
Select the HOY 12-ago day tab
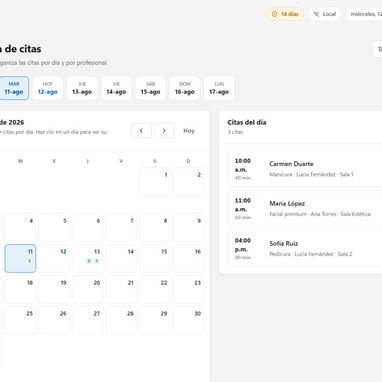pyautogui.click(x=48, y=88)
